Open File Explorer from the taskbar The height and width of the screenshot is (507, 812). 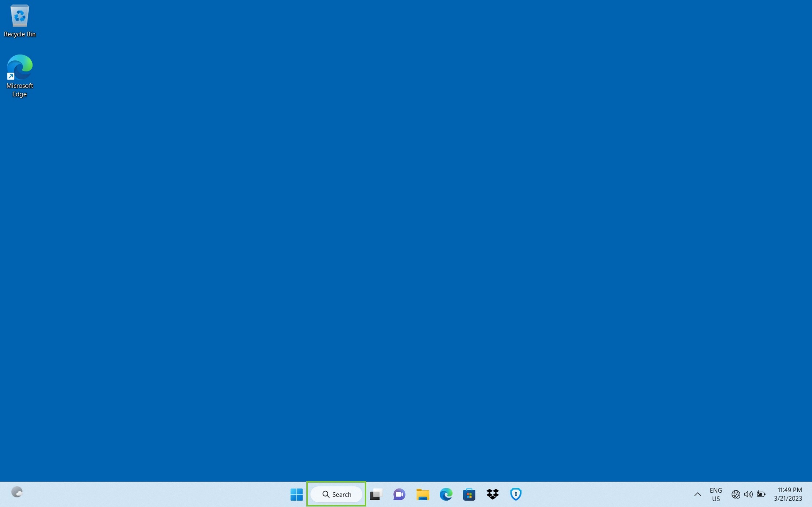[x=422, y=494]
